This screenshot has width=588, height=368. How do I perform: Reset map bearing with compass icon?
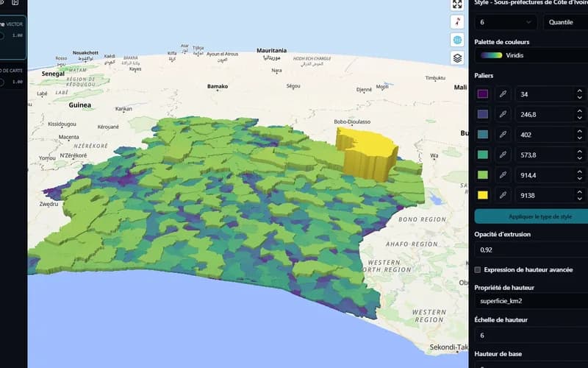(x=457, y=22)
